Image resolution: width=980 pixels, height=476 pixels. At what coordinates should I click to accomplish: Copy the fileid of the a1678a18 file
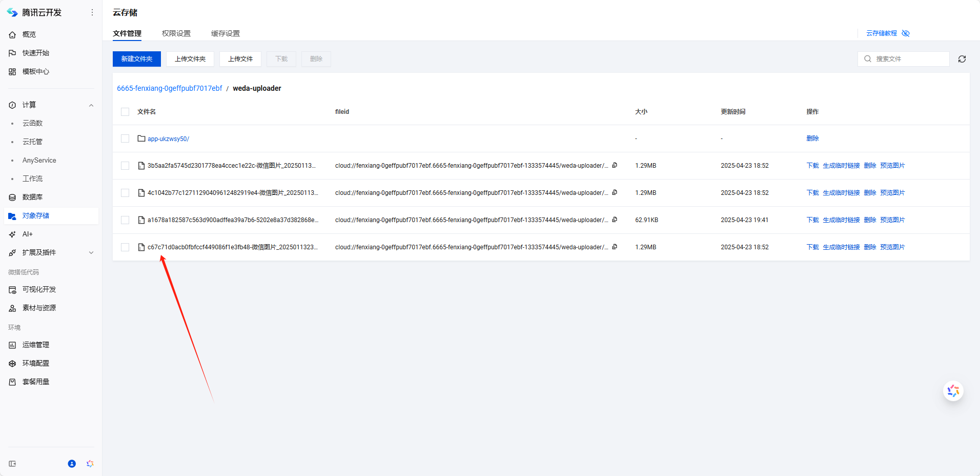tap(615, 220)
